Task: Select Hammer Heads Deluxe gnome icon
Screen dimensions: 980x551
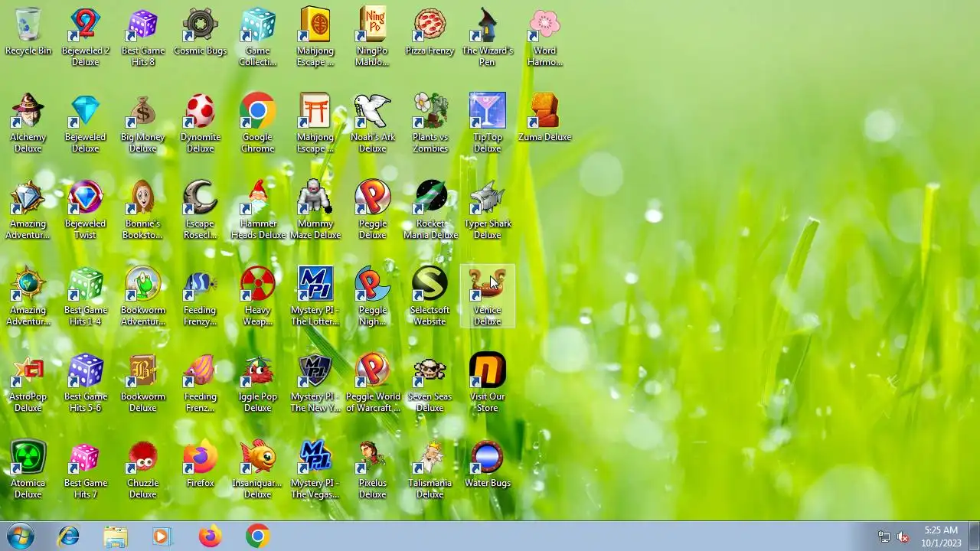Action: click(x=257, y=197)
